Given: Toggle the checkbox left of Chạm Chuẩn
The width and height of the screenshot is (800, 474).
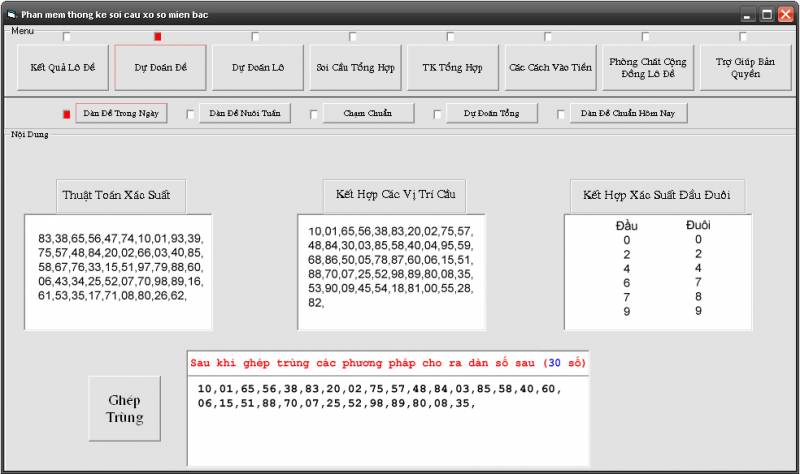Looking at the screenshot, I should 314,114.
